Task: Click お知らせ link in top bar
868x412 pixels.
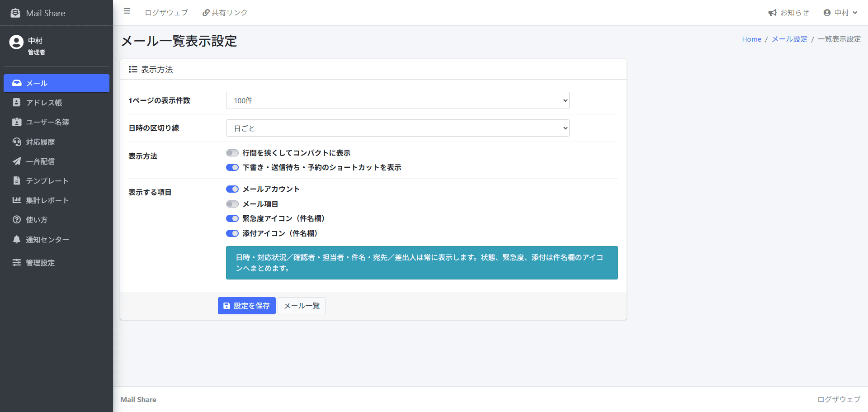Action: (788, 13)
